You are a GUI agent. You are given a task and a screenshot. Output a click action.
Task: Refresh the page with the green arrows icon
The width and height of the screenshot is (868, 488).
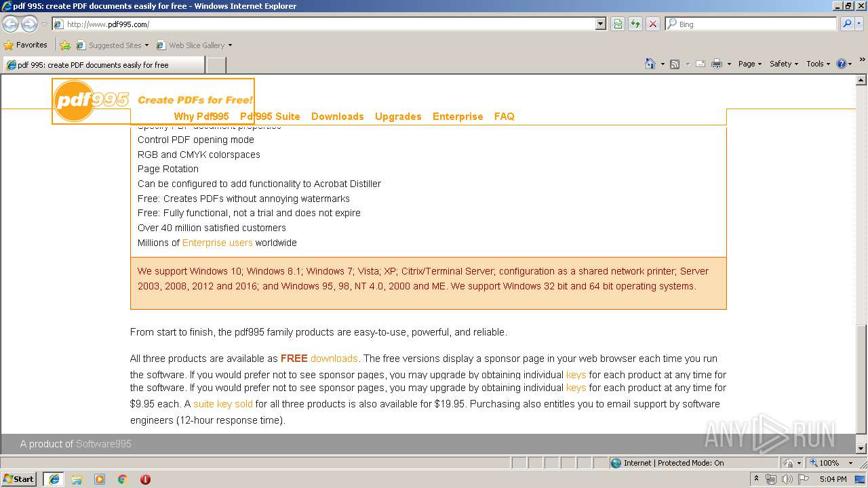(x=635, y=24)
